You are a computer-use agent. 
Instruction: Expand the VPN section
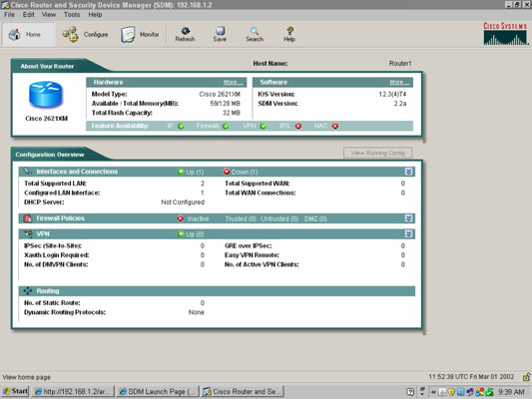[x=408, y=233]
